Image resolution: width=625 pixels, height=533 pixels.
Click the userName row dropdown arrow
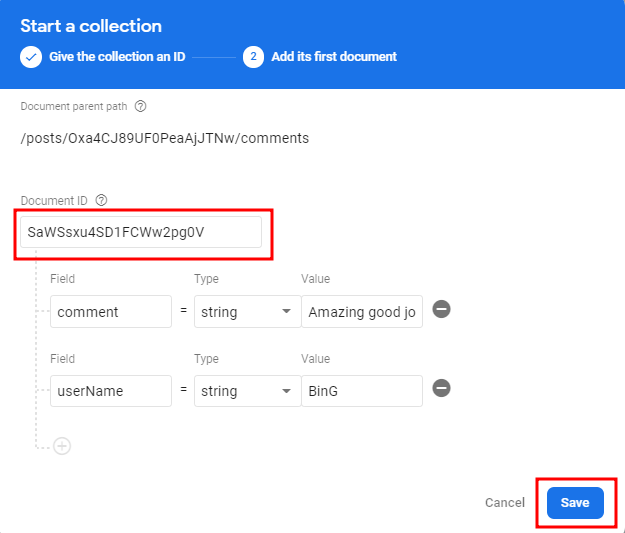pyautogui.click(x=286, y=391)
